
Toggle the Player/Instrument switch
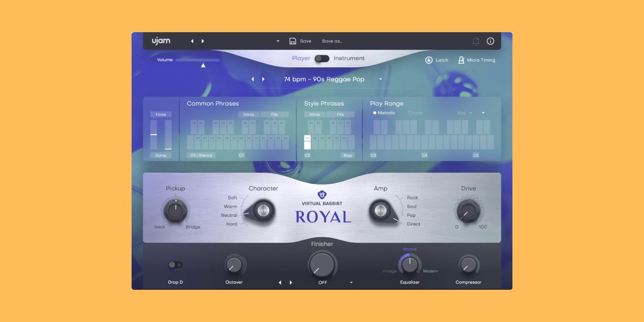click(322, 58)
